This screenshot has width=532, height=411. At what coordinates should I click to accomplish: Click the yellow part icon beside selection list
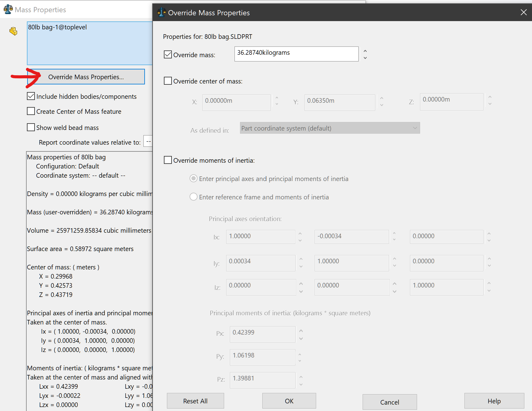point(13,31)
